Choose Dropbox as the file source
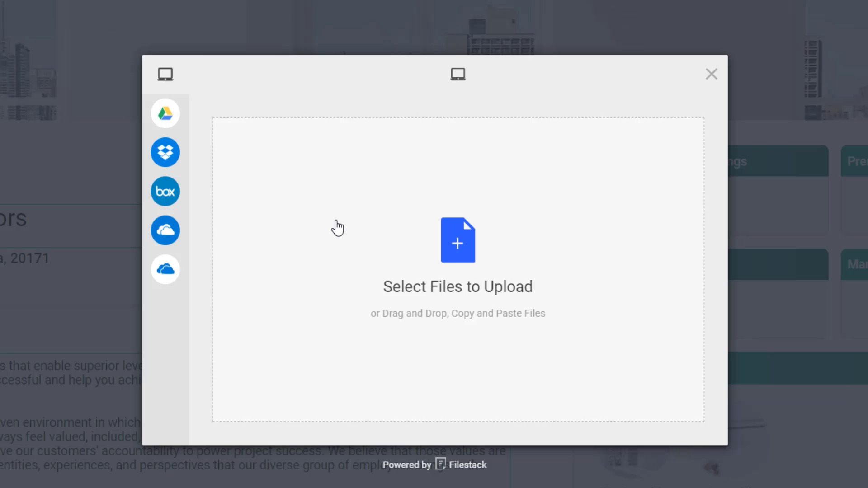Image resolution: width=868 pixels, height=488 pixels. [165, 152]
